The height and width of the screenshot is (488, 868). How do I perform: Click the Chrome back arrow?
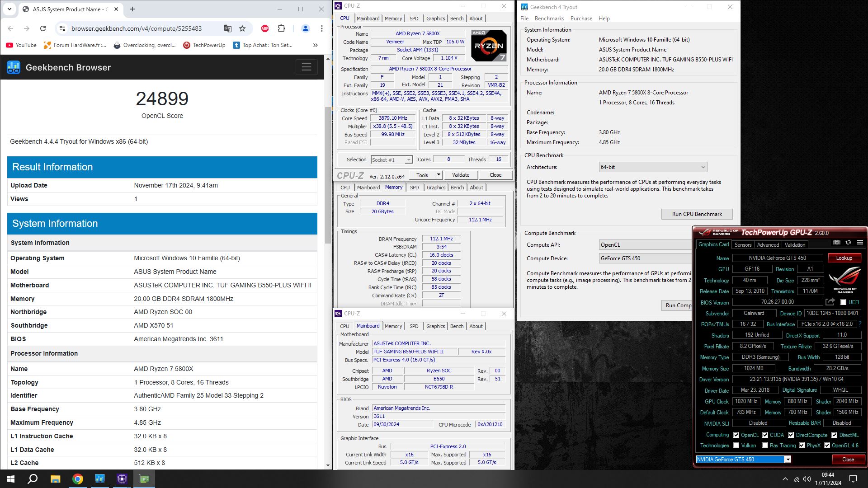(10, 28)
